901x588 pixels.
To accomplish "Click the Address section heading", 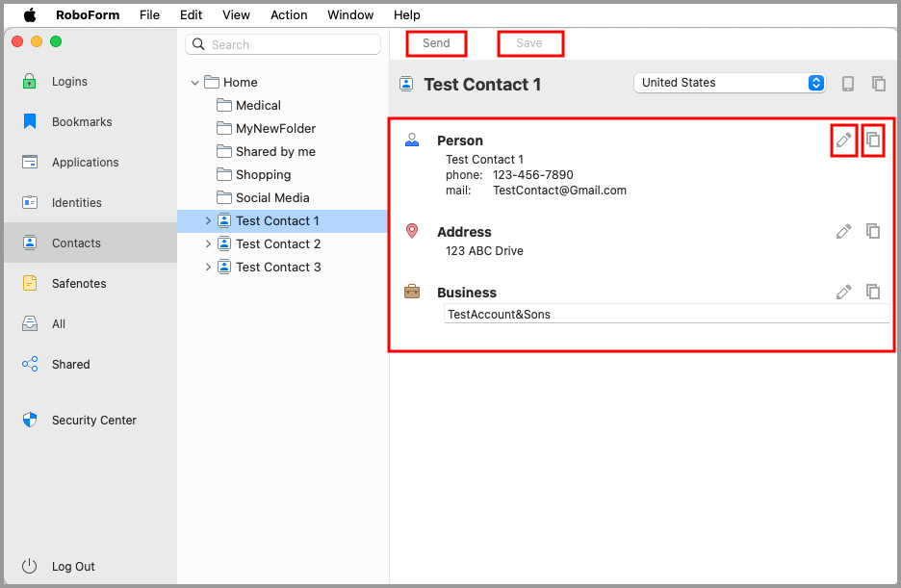I will tap(464, 232).
